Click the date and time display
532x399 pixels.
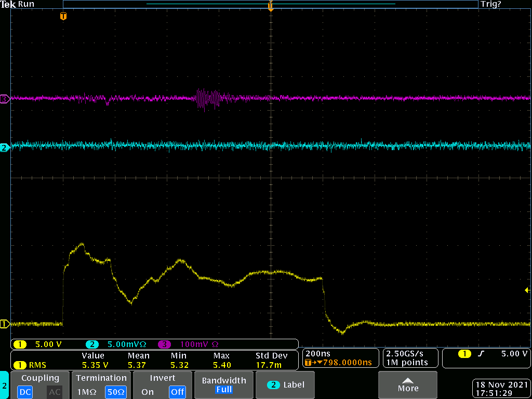pyautogui.click(x=501, y=389)
